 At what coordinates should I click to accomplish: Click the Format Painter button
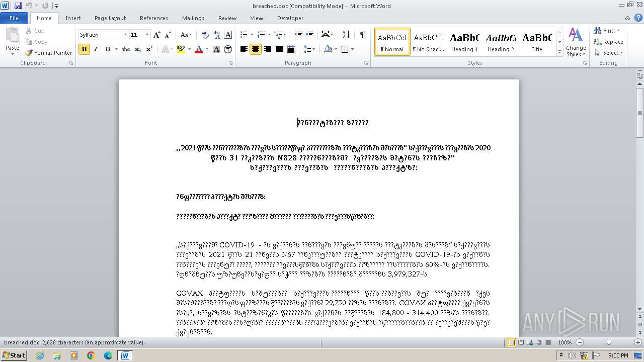[x=48, y=53]
